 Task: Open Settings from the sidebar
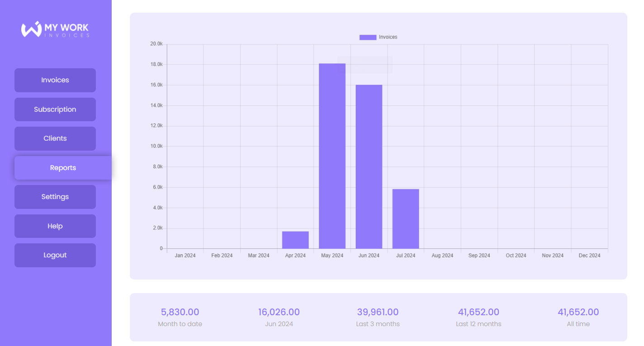[55, 197]
